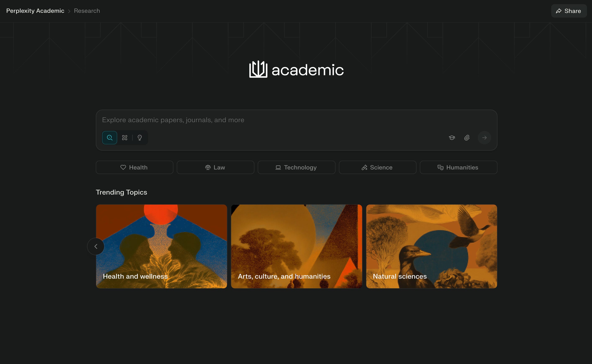Screen dimensions: 592x364
Task: Select the Search mode magnifier icon
Action: pyautogui.click(x=110, y=137)
